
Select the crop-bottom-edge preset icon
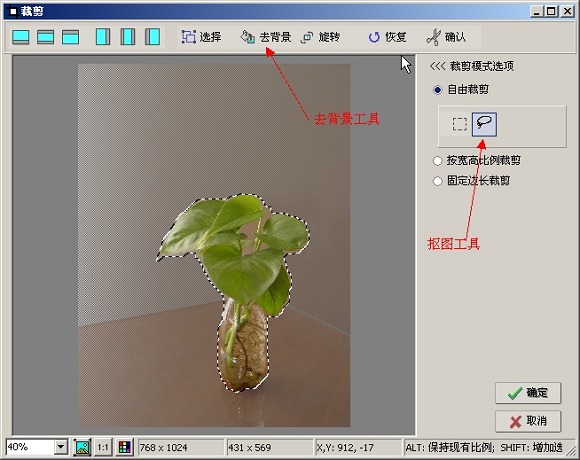click(x=21, y=37)
